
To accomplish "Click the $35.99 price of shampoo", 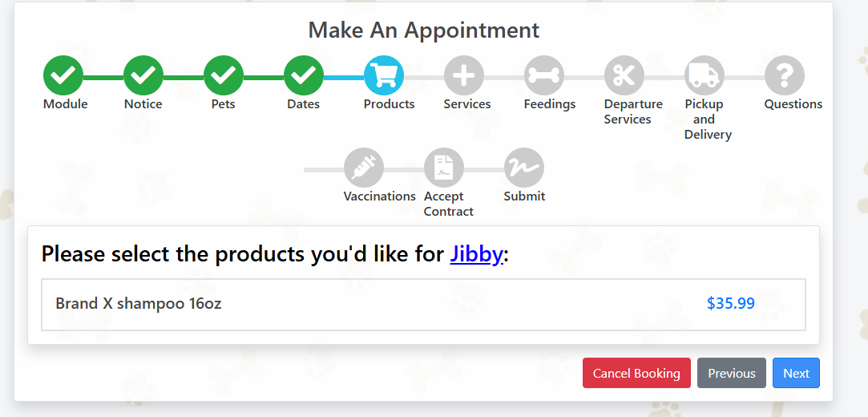I will coord(731,303).
